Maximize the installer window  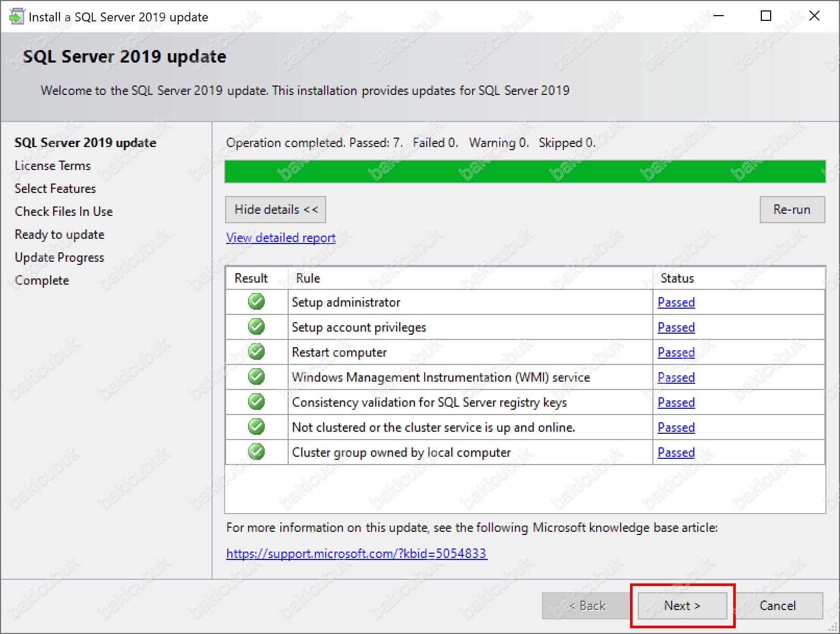click(x=766, y=16)
